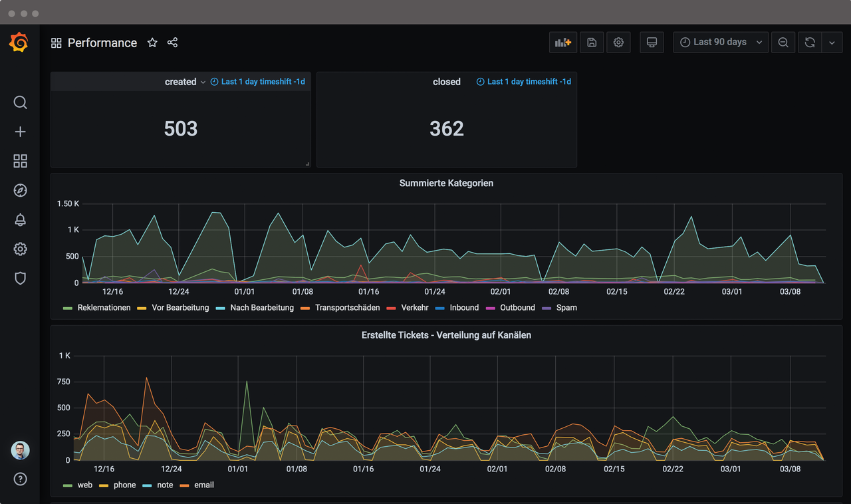The width and height of the screenshot is (851, 504).
Task: Open Alerting via the bell icon
Action: (20, 219)
